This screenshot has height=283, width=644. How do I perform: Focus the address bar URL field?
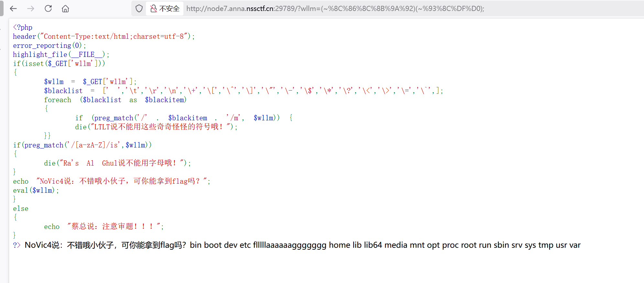click(x=335, y=8)
